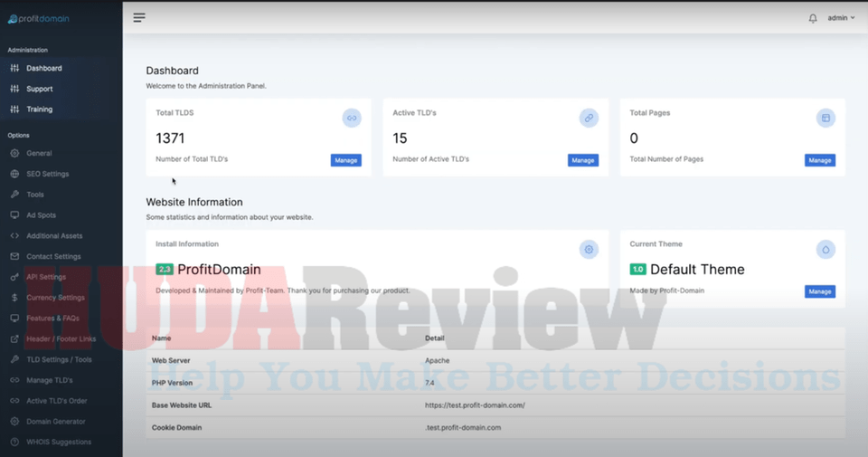Click the profitdomain logo

click(38, 19)
